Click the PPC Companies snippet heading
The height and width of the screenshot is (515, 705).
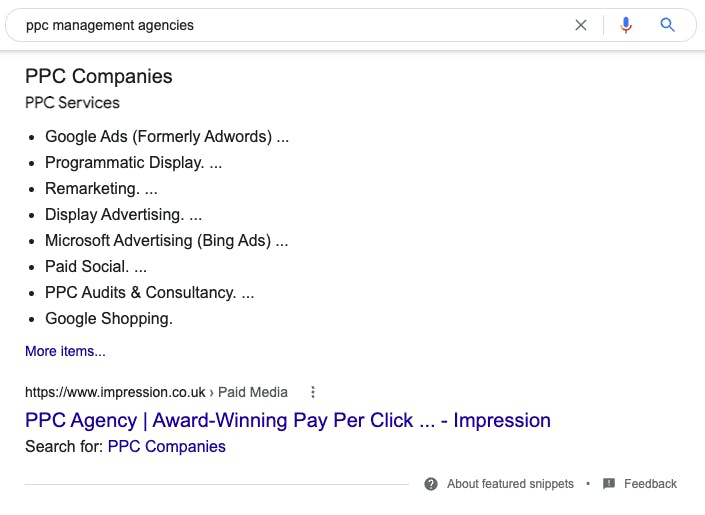98,76
